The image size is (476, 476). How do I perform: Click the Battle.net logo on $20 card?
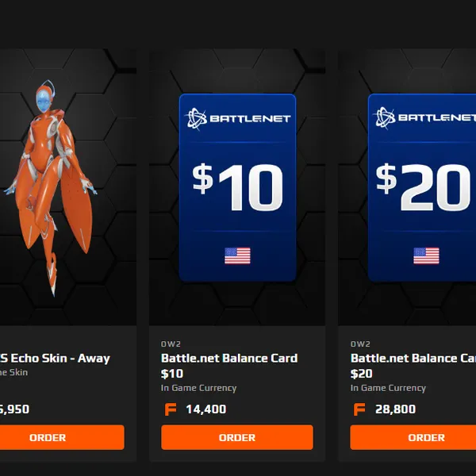click(x=425, y=117)
